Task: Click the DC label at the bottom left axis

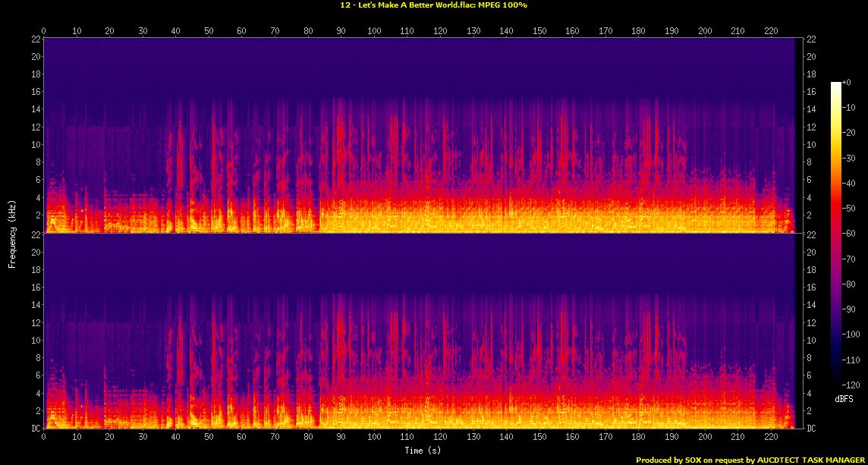Action: (x=34, y=429)
